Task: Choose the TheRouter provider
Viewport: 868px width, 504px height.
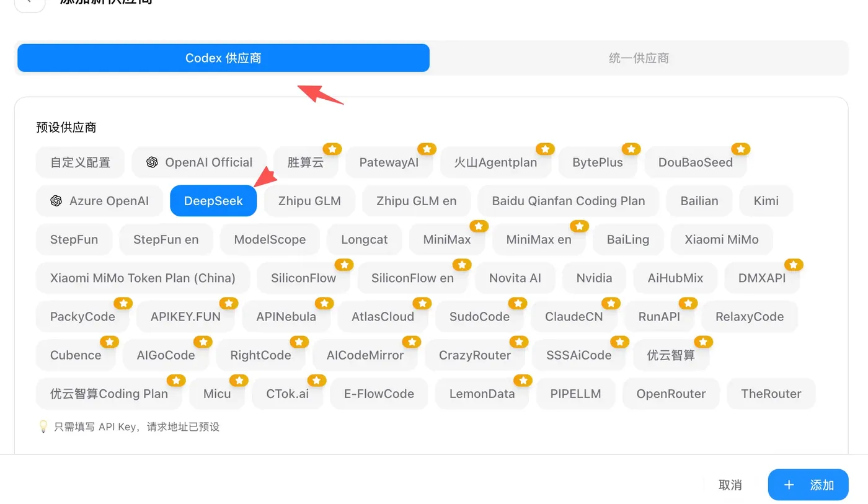Action: coord(771,393)
